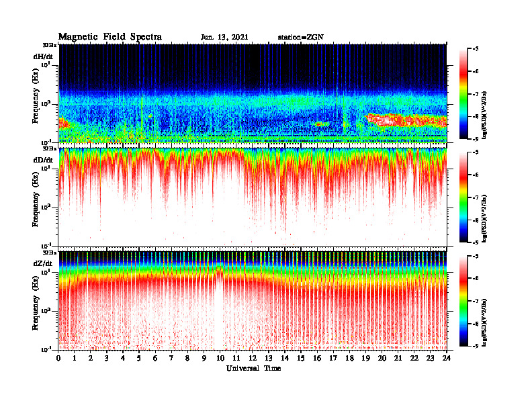Click the hour "8" time axis tick label
Viewport: 532px width, 411px height.
click(x=187, y=359)
